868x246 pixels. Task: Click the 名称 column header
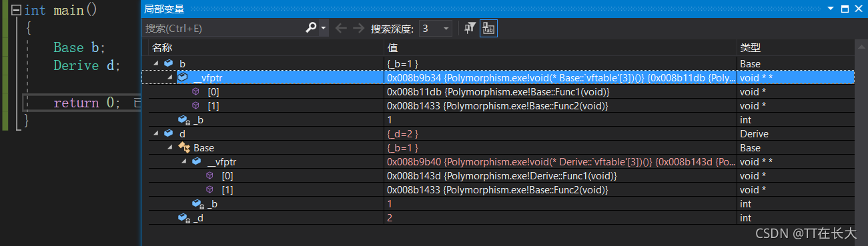[162, 48]
